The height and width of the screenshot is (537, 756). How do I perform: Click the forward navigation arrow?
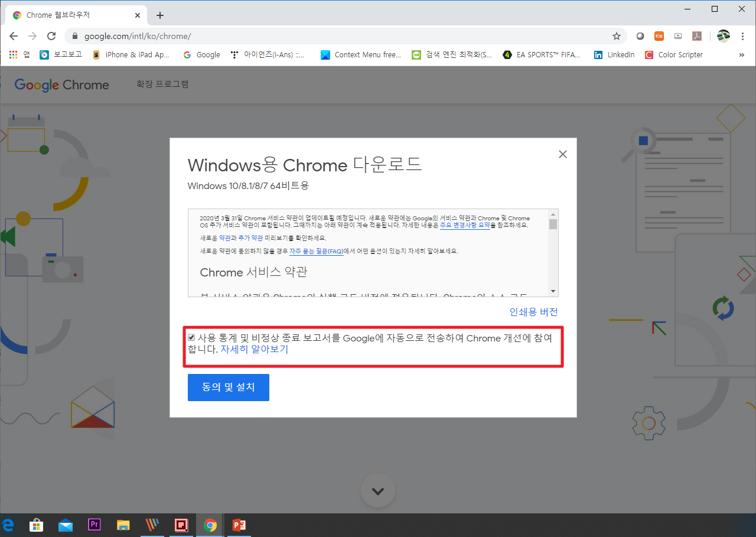pyautogui.click(x=32, y=36)
